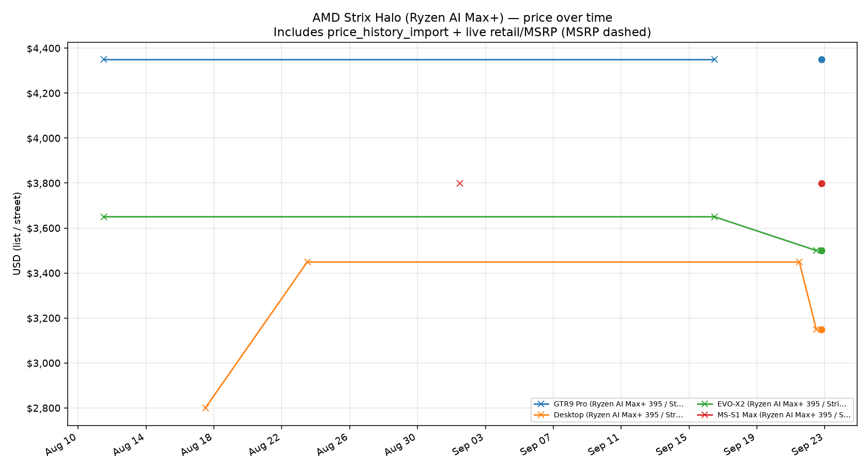This screenshot has height=470, width=868.
Task: Click the orange x marker at $2,800
Action: click(206, 408)
